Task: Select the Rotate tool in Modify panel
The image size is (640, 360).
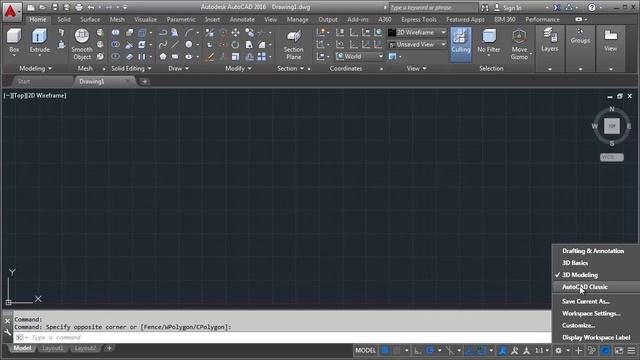Action: [x=236, y=44]
